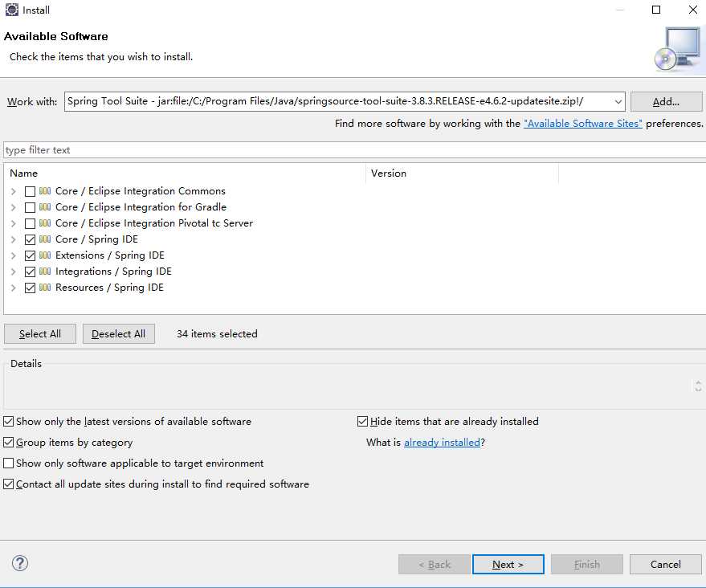The image size is (706, 588).
Task: Click the Eclipse icon in the Install title bar
Action: tap(12, 10)
